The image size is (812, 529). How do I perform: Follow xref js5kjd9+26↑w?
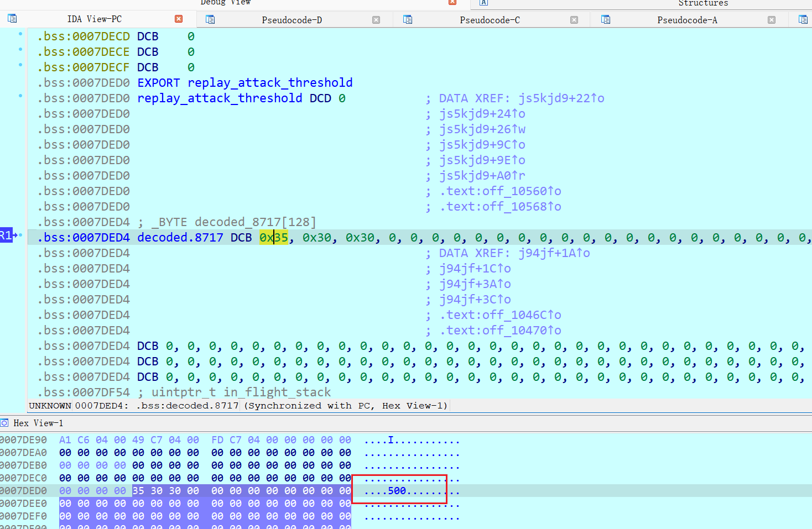(x=482, y=129)
